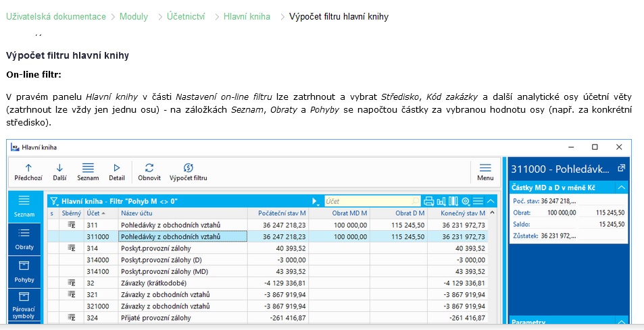Click the Sběrný icon in row 32
Viewport: 644px width, 330px height.
click(x=72, y=283)
